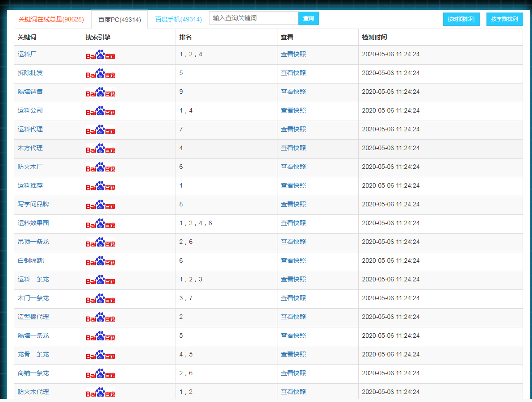Click the Baidu logo in the 商铺一条龙 row
This screenshot has width=532, height=402.
[x=101, y=374]
